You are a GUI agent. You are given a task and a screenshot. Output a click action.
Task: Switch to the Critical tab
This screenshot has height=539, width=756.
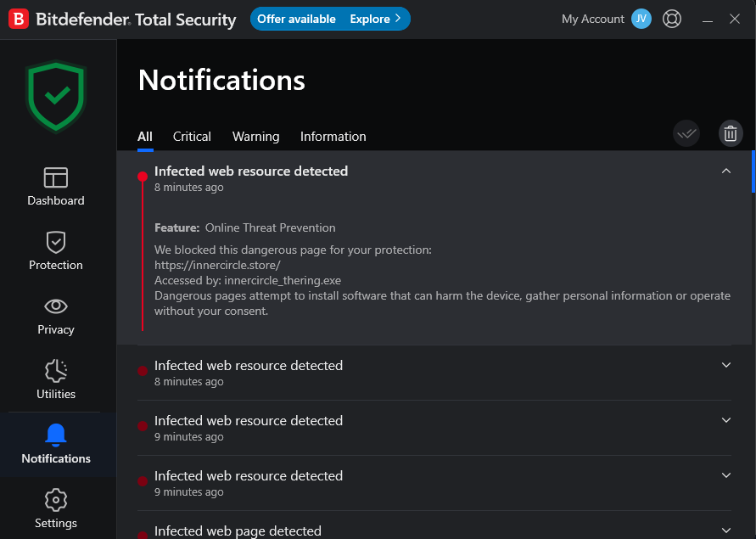(192, 137)
